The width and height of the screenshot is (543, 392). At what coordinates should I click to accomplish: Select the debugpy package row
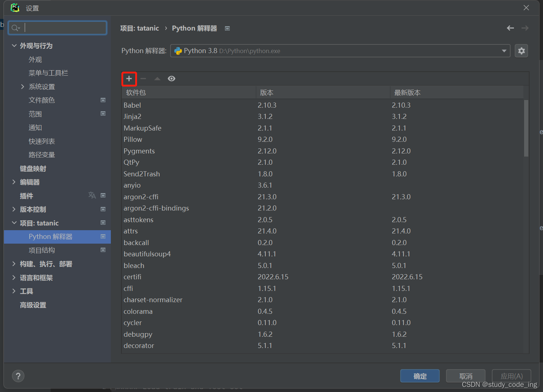(323, 335)
